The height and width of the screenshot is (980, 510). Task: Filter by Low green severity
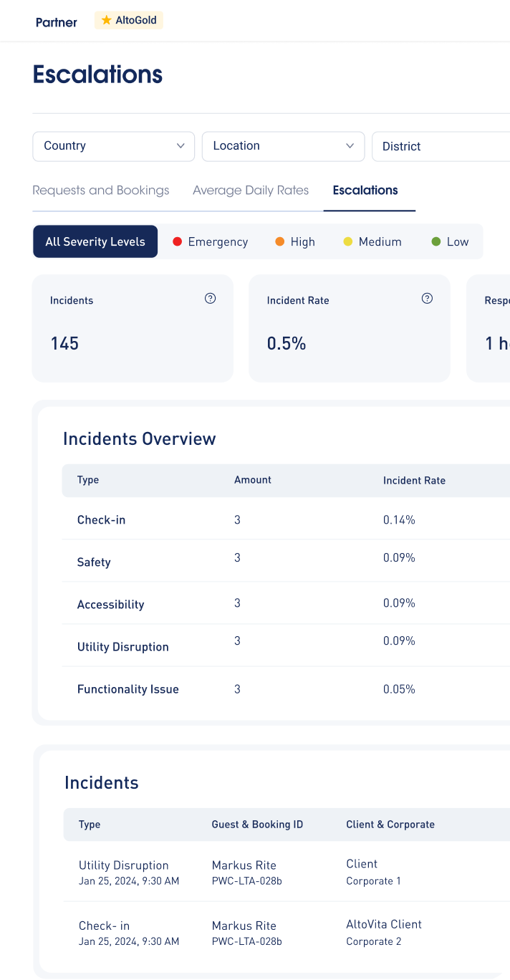[x=450, y=242]
